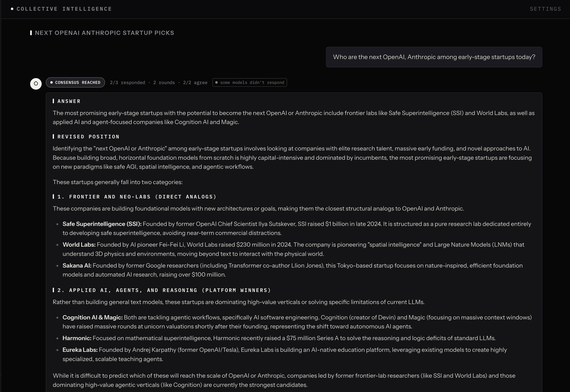The image size is (570, 392).
Task: Select the user question message bubble
Action: (434, 57)
